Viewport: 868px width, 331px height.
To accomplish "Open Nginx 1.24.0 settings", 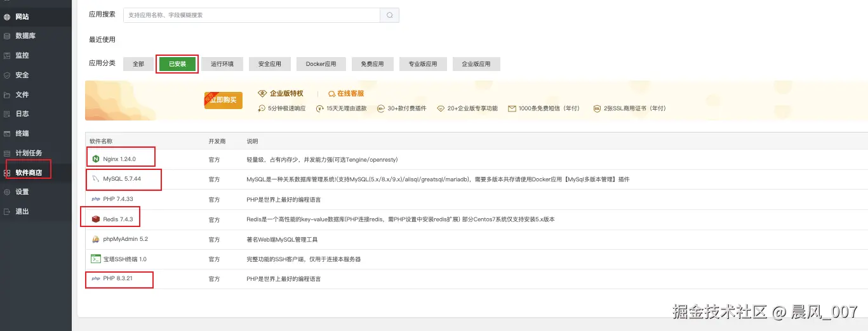I will tap(119, 159).
